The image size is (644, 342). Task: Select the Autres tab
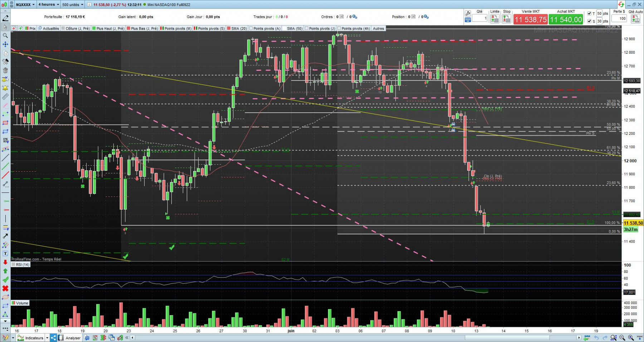378,29
